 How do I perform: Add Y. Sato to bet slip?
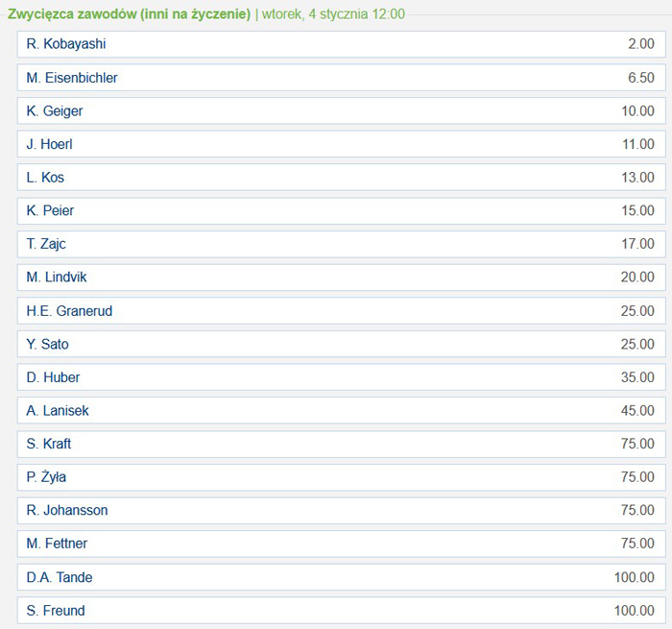pos(341,344)
